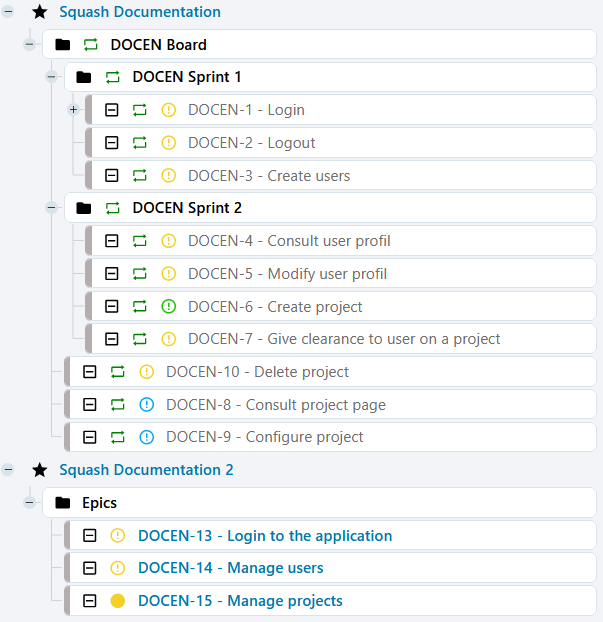Click the green status icon of DOCEN-6

click(168, 306)
